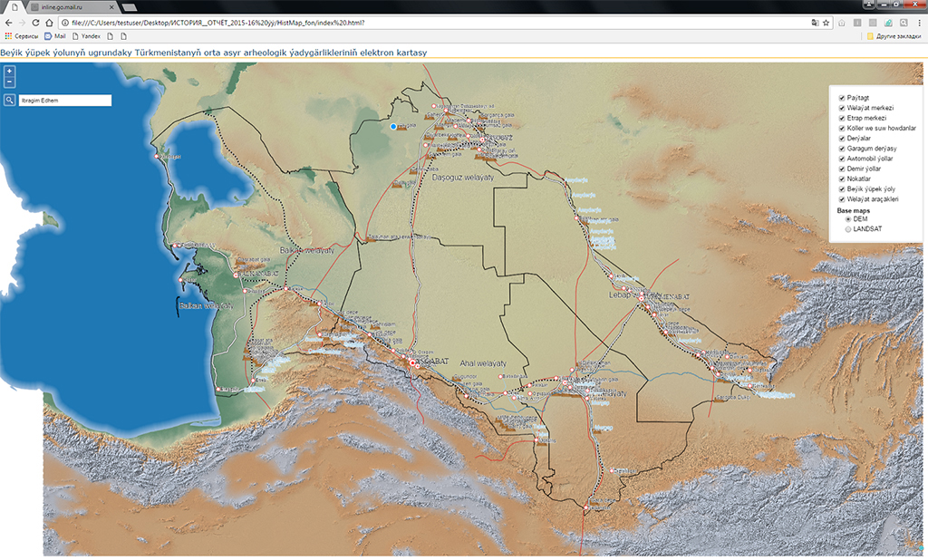The height and width of the screenshot is (560, 928).
Task: Zoom in on the map with plus button
Action: (x=9, y=71)
